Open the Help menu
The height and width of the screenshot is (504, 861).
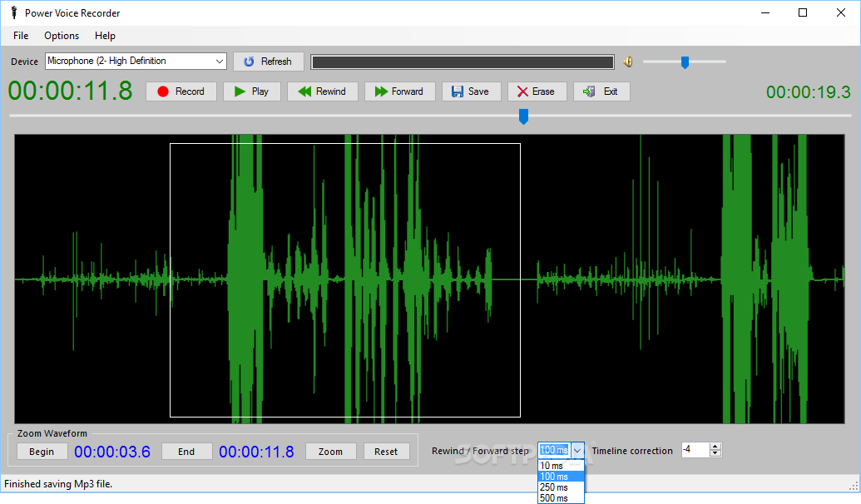click(105, 36)
